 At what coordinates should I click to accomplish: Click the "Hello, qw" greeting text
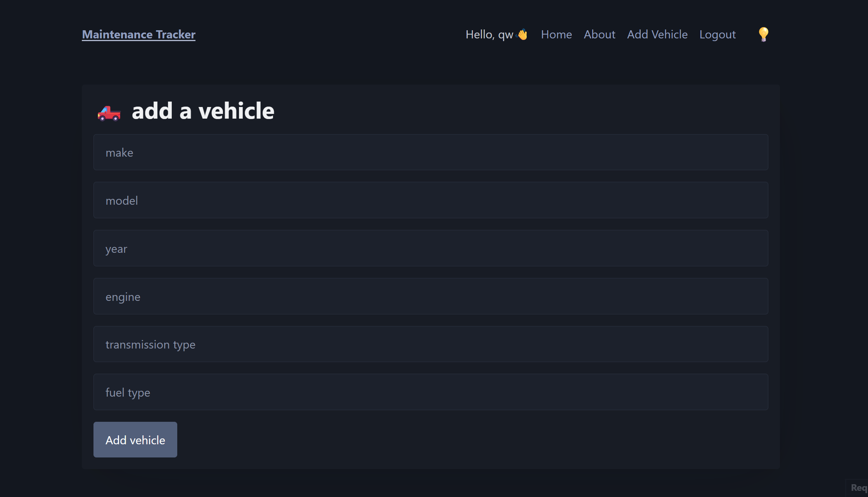tap(489, 35)
